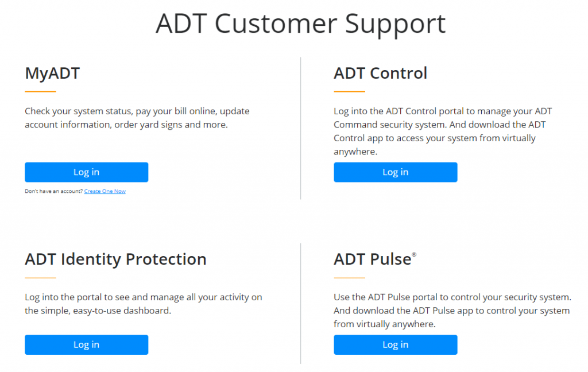Log in to MyADT

coord(86,172)
